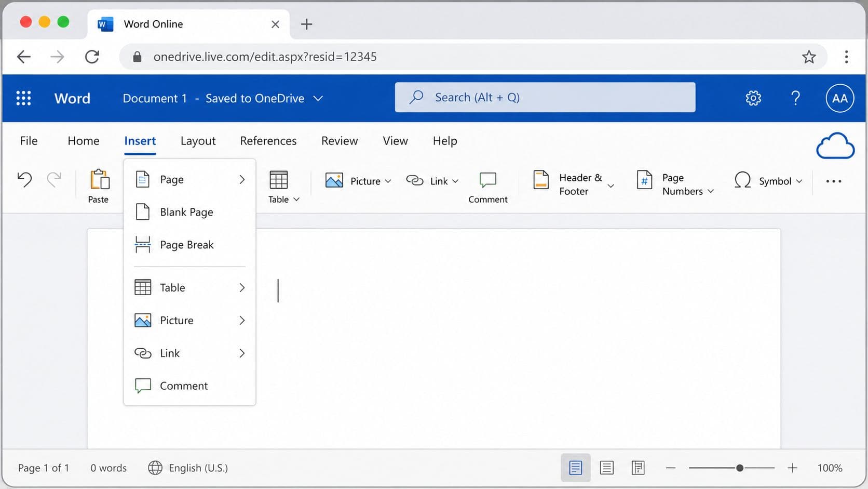Expand the Table submenu arrow in menu
Image resolution: width=868 pixels, height=489 pixels.
[242, 287]
